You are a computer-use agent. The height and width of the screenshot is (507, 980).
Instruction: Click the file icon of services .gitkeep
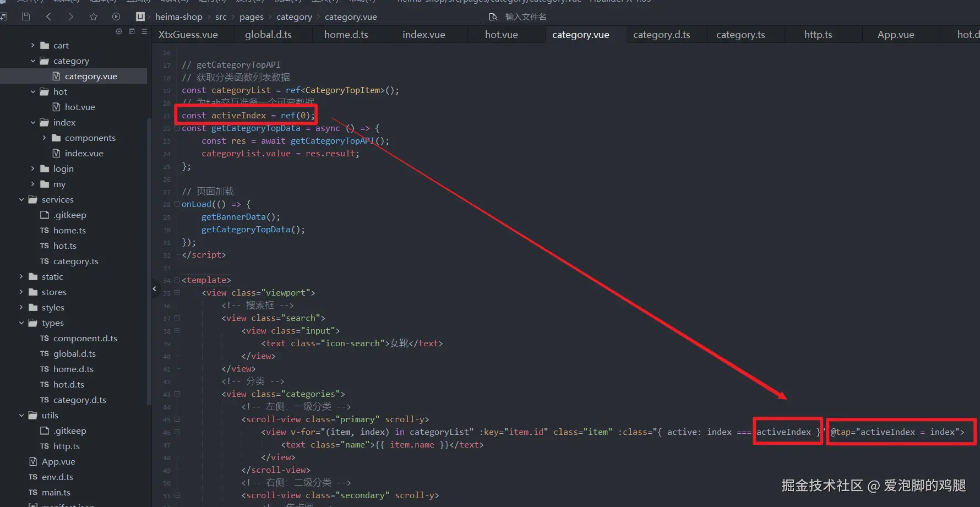[x=45, y=215]
